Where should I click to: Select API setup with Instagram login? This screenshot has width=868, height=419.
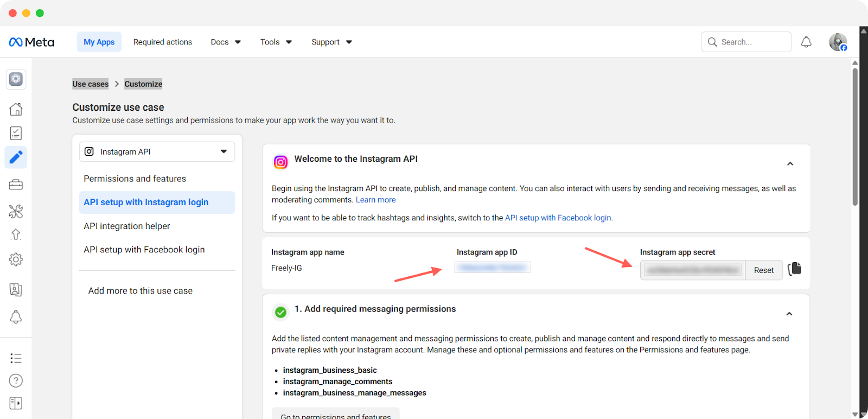[x=157, y=202]
